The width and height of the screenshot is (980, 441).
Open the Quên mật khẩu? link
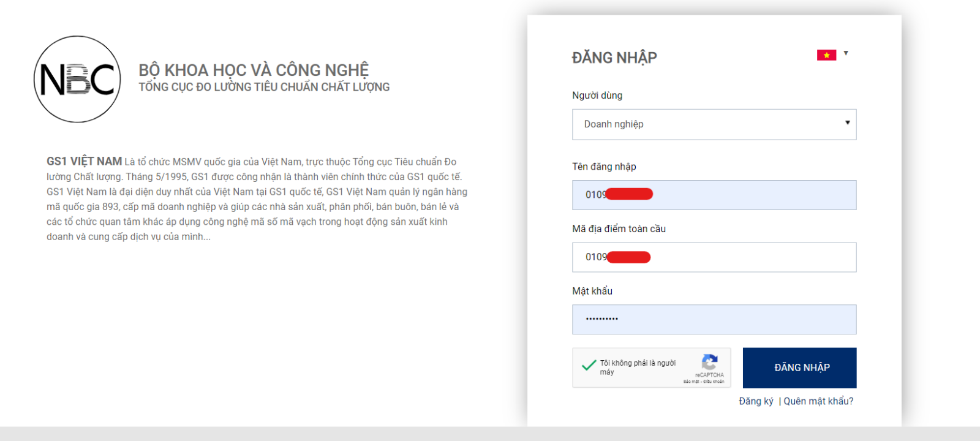pyautogui.click(x=818, y=401)
